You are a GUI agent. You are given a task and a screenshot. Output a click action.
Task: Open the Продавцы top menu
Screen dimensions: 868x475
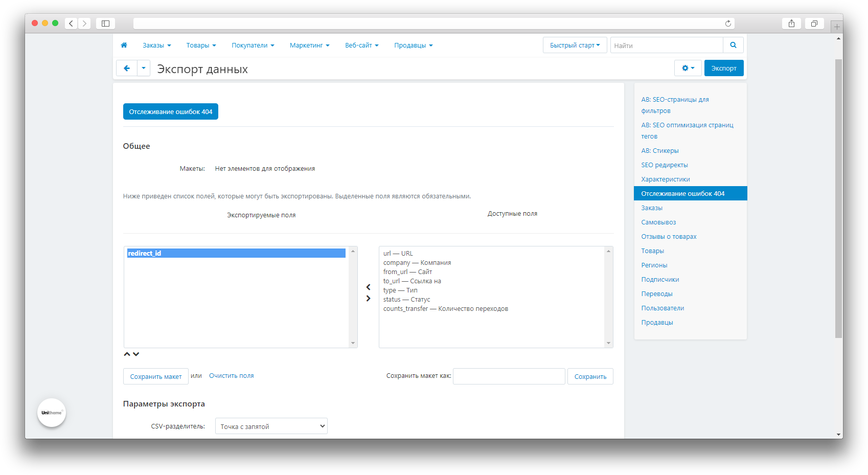(414, 46)
